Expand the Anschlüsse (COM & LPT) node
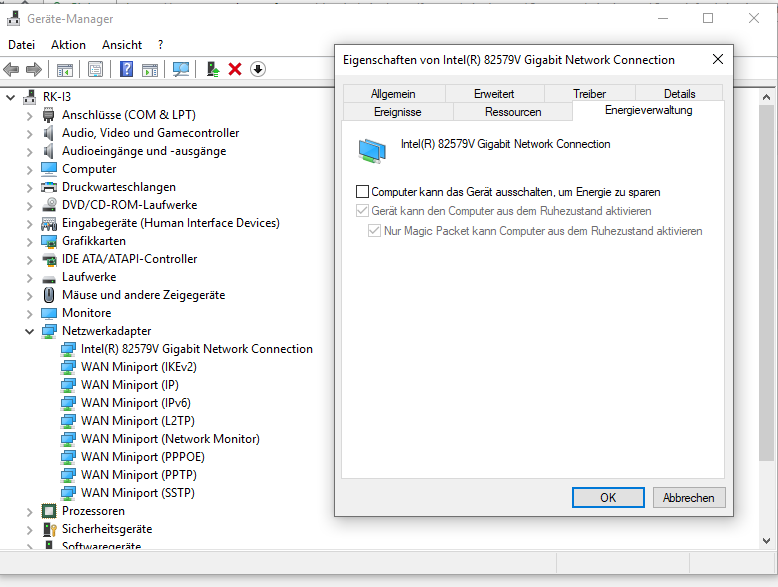This screenshot has width=778, height=587. click(x=30, y=116)
